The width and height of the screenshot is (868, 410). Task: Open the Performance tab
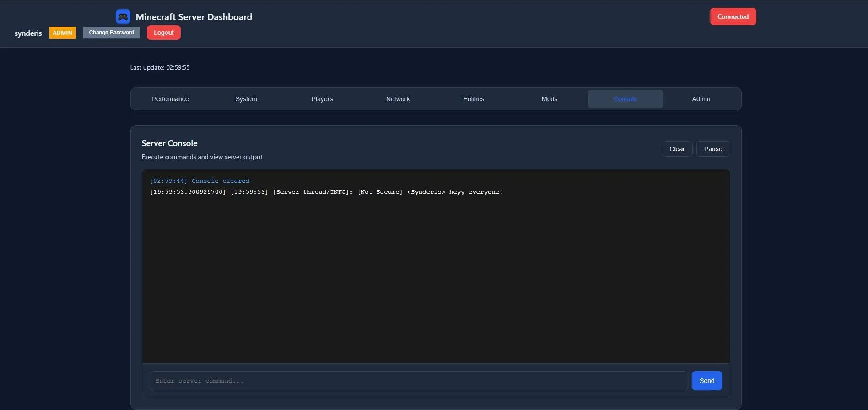170,99
